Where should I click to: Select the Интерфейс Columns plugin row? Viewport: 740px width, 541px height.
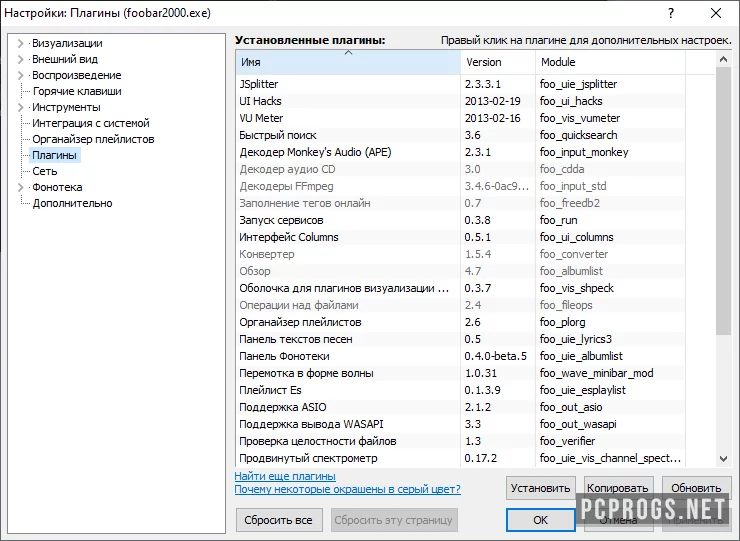pyautogui.click(x=460, y=237)
